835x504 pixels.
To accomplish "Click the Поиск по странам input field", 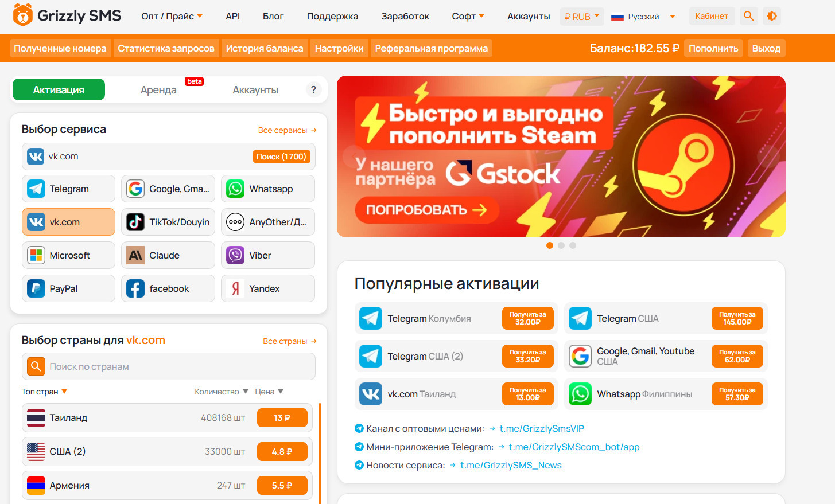I will click(169, 366).
